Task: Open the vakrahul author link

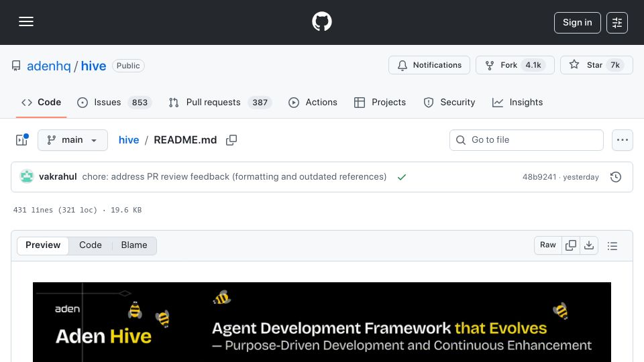Action: point(58,176)
